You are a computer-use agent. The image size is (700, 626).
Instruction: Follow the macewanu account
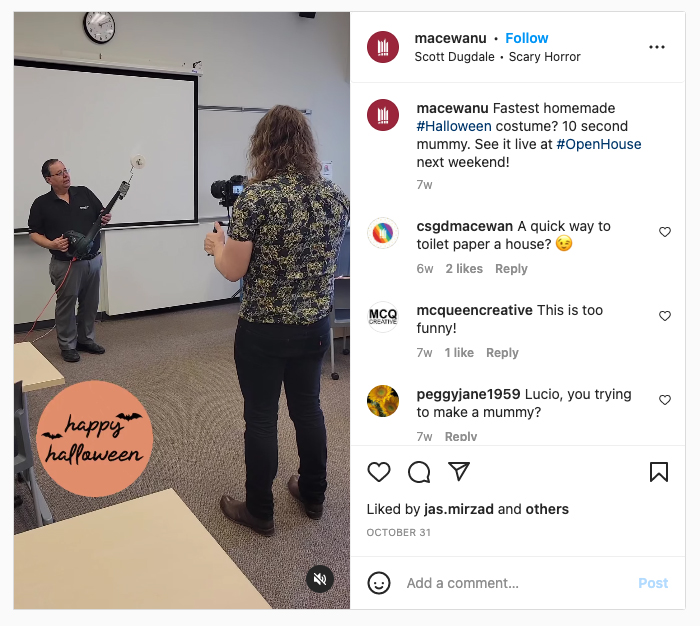pyautogui.click(x=526, y=38)
